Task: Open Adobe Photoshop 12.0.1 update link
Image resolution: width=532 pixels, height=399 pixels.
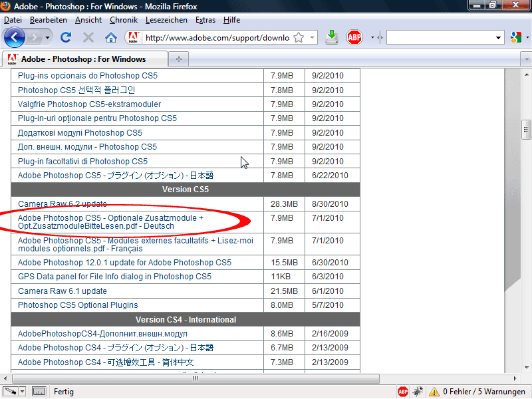Action: coord(124,263)
